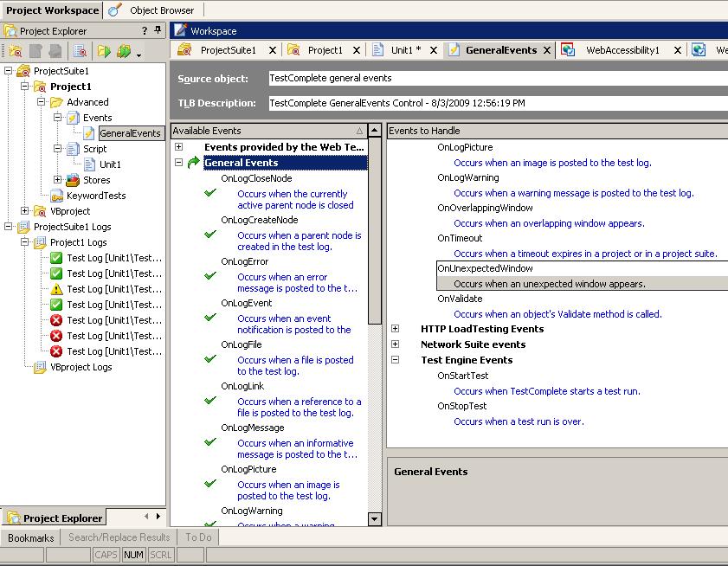Close the ProjectSuite1 workspace tab
The image size is (728, 566).
pyautogui.click(x=274, y=50)
